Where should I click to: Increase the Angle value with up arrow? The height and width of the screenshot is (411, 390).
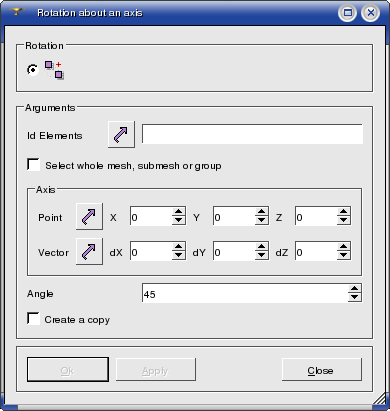354,289
